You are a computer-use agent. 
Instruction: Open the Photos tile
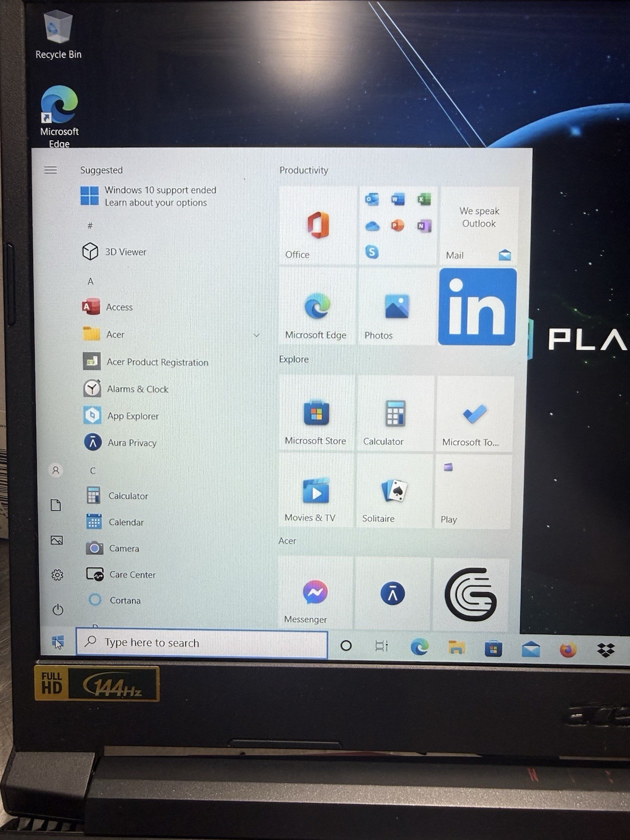coord(396,307)
